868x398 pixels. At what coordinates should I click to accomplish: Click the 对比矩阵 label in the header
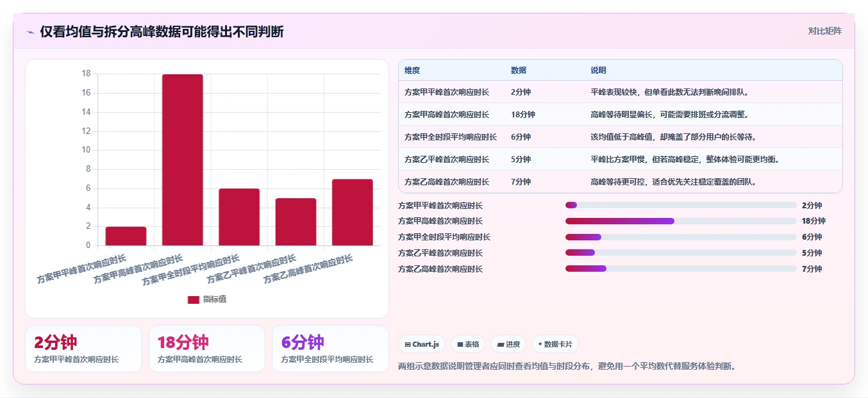point(824,31)
